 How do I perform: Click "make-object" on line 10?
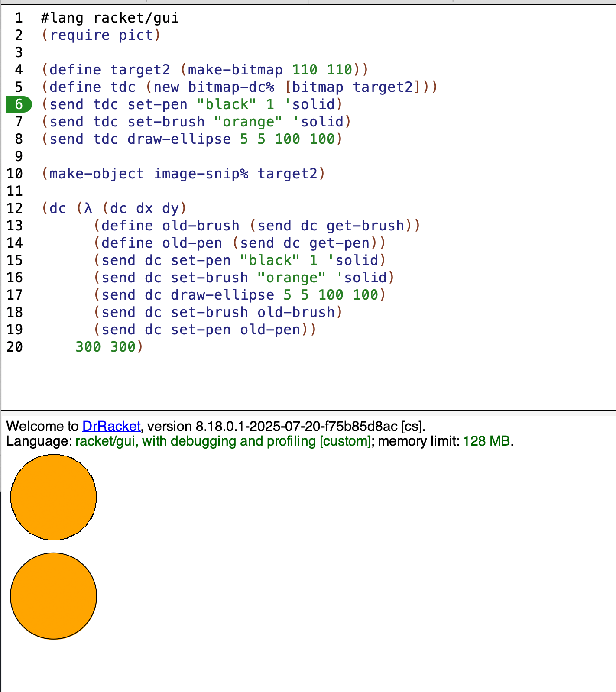pos(97,174)
